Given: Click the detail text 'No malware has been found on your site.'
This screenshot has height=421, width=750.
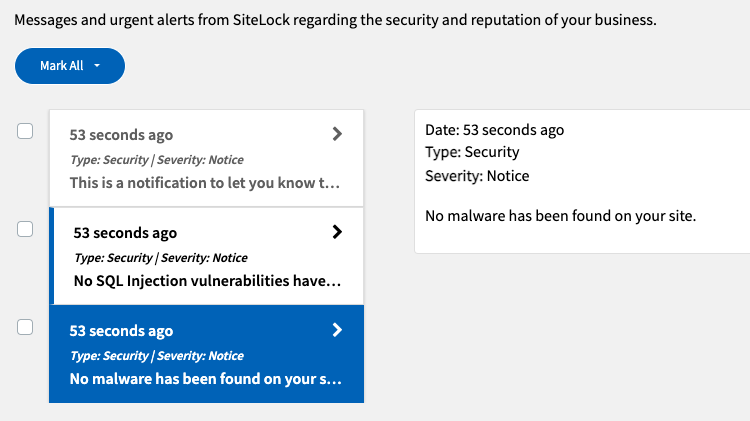Looking at the screenshot, I should click(x=561, y=216).
